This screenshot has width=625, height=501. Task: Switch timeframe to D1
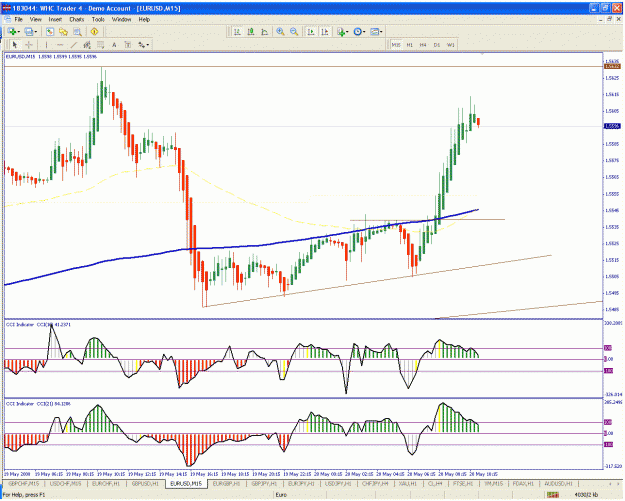437,45
